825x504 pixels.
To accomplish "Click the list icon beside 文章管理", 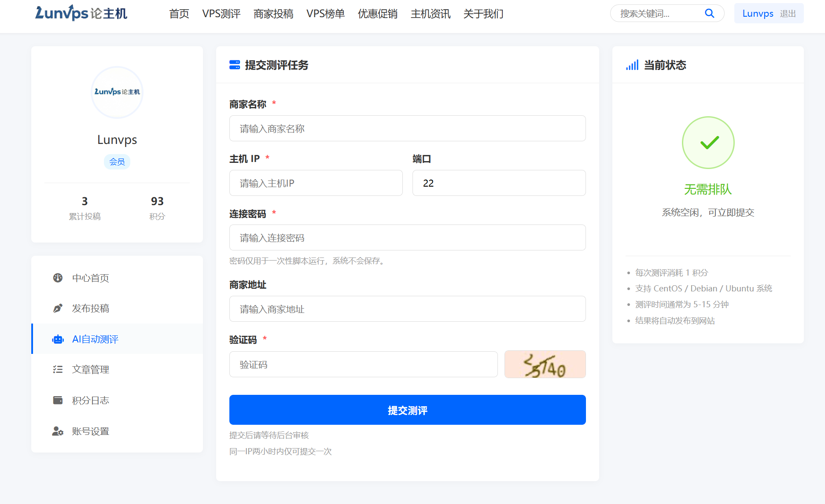I will click(58, 369).
